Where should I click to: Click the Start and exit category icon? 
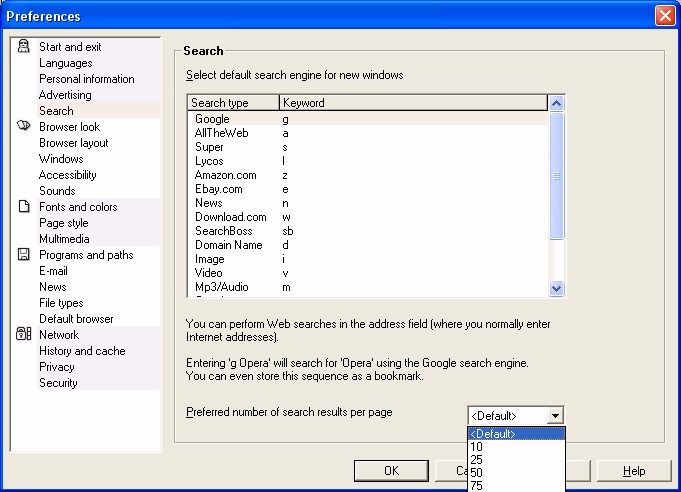[x=24, y=47]
